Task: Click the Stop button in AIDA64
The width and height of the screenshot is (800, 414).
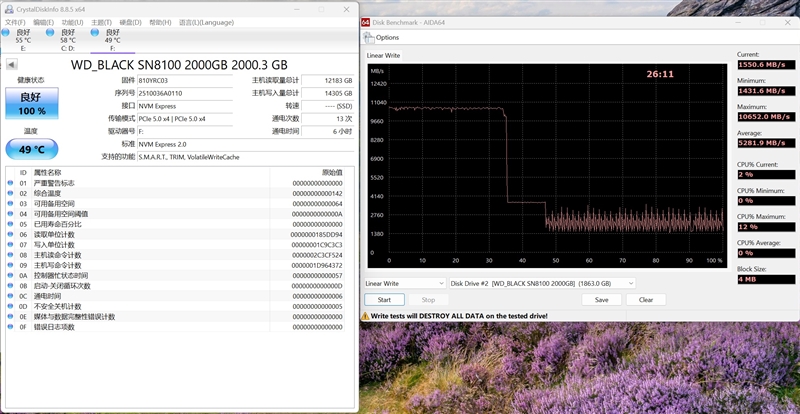Action: (428, 300)
